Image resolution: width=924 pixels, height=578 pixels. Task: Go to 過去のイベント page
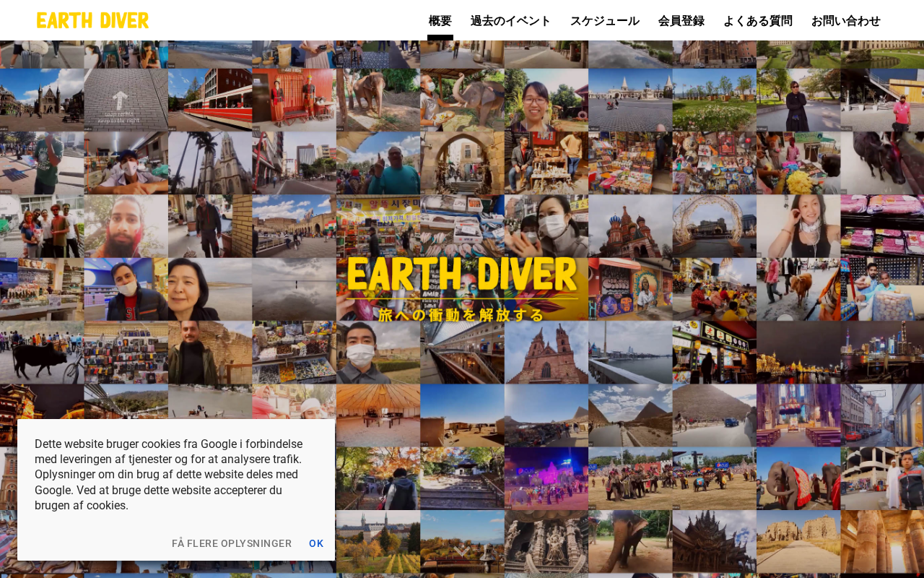click(511, 21)
